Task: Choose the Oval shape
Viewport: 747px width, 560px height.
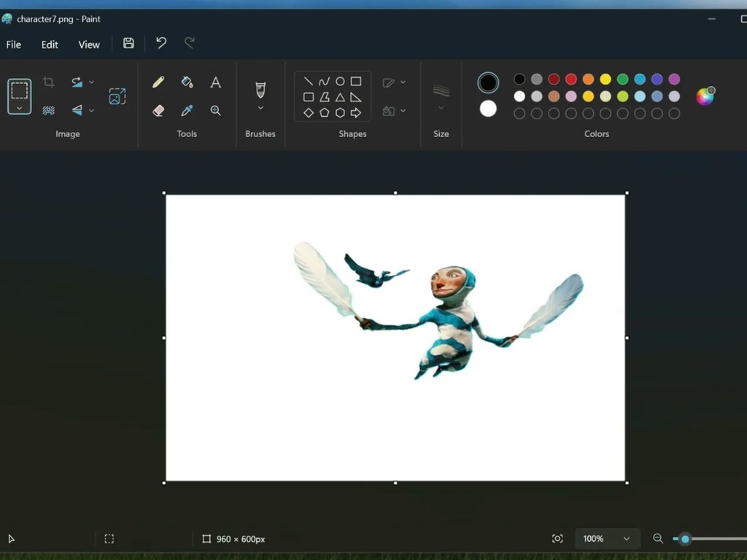Action: (340, 82)
